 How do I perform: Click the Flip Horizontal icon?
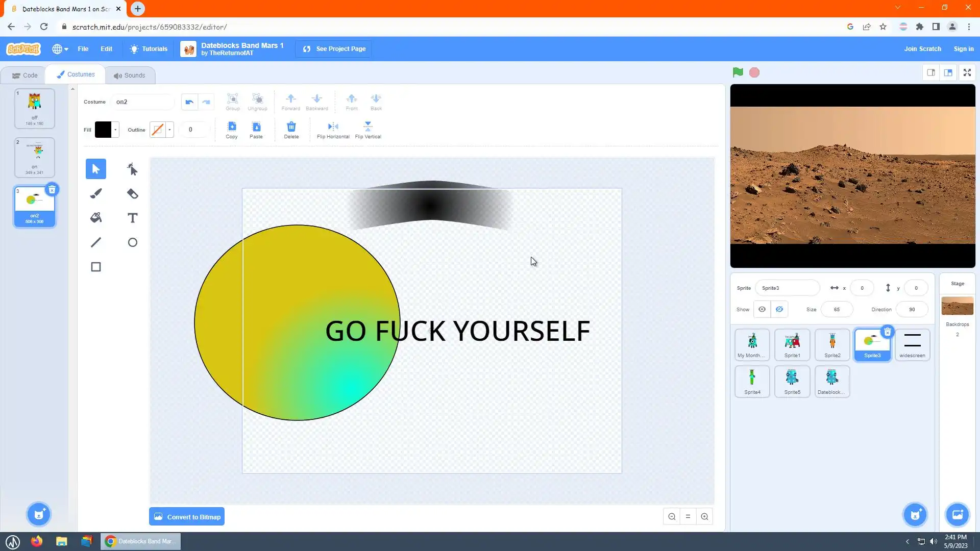click(x=333, y=127)
